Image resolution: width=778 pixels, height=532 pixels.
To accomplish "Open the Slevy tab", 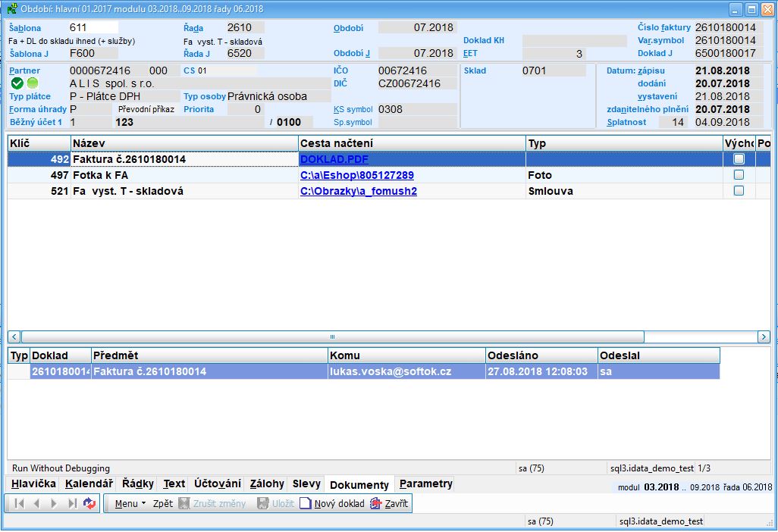I will click(x=306, y=484).
